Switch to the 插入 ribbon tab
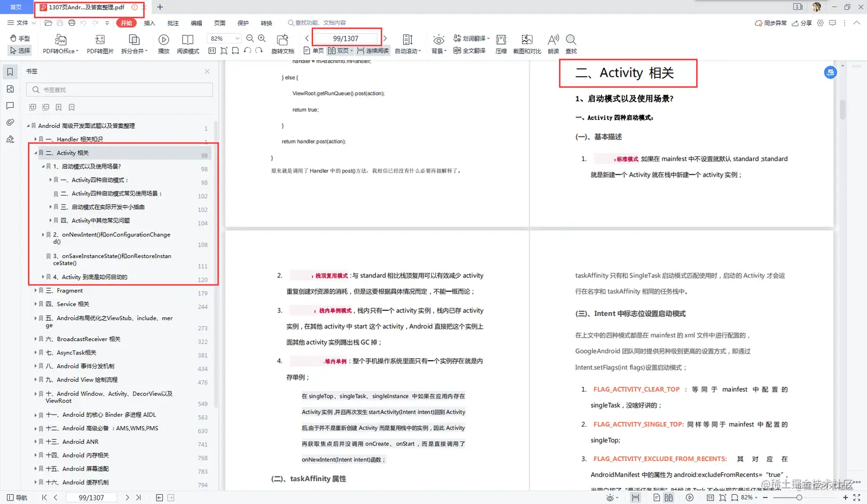The width and height of the screenshot is (867, 504). point(150,23)
